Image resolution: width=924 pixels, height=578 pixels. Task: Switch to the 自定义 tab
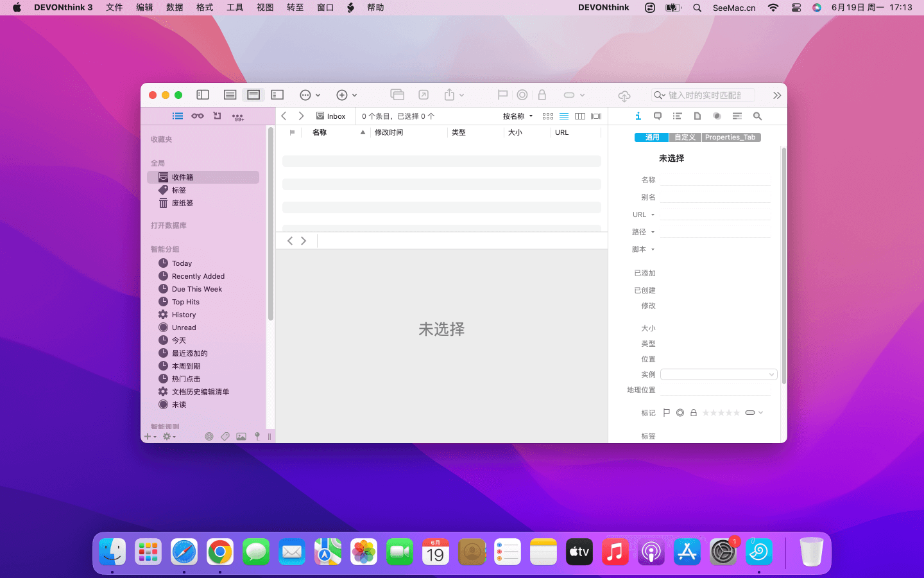click(x=685, y=137)
